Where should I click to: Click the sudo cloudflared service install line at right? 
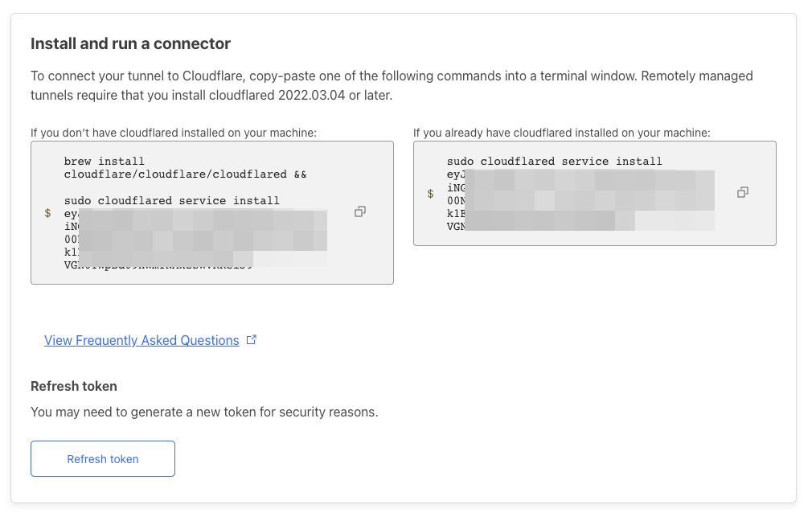554,161
